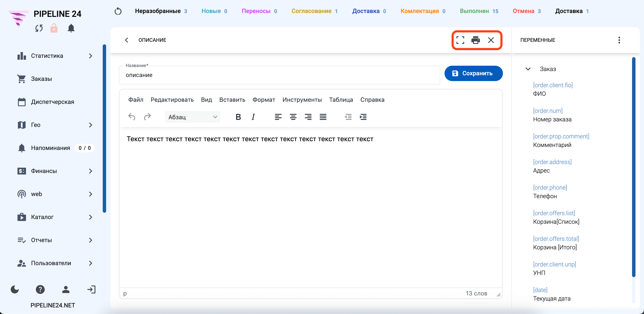This screenshot has width=644, height=314.
Task: Increase indent in editor
Action: click(363, 117)
